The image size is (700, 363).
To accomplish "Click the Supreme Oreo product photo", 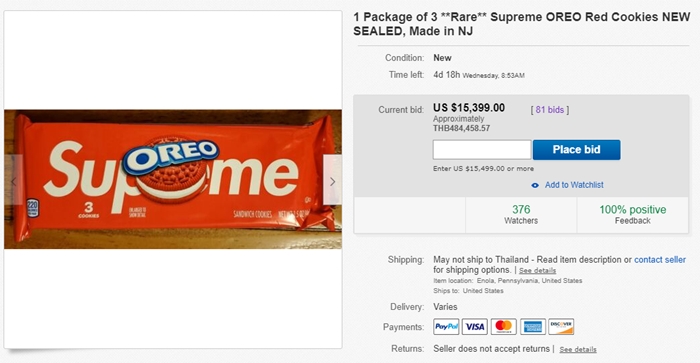I will 173,179.
